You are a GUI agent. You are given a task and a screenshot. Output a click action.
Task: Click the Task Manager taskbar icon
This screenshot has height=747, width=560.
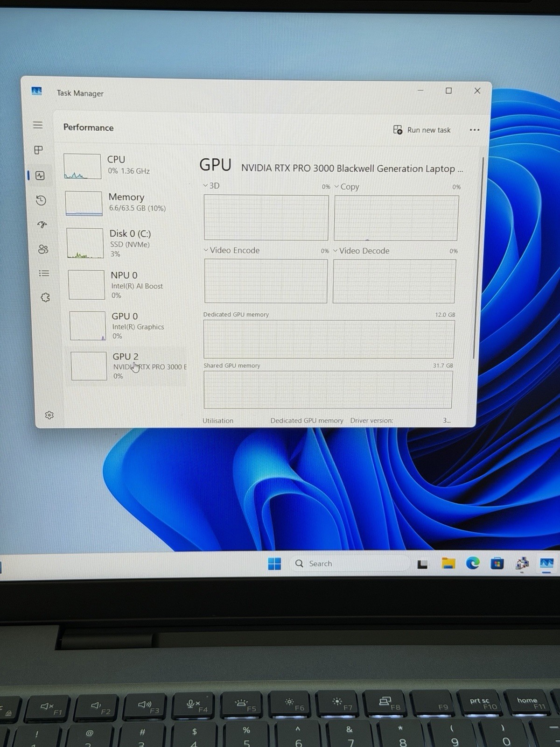pyautogui.click(x=546, y=564)
